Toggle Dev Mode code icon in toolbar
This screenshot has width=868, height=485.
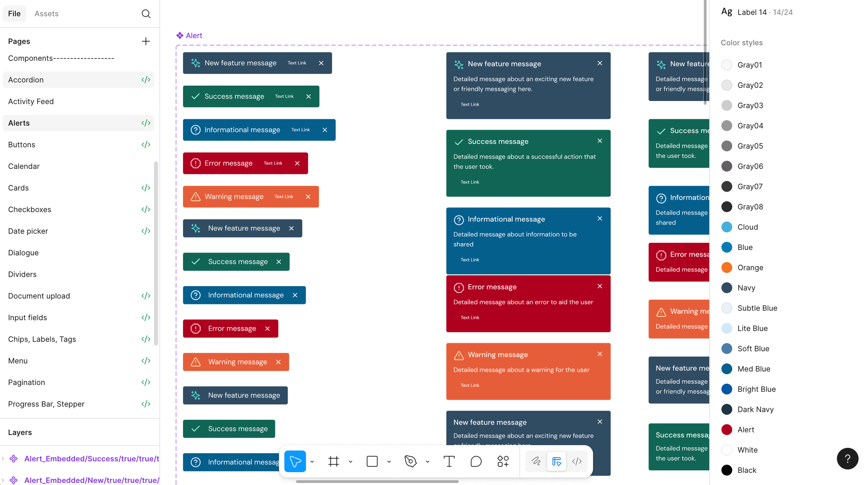click(577, 461)
